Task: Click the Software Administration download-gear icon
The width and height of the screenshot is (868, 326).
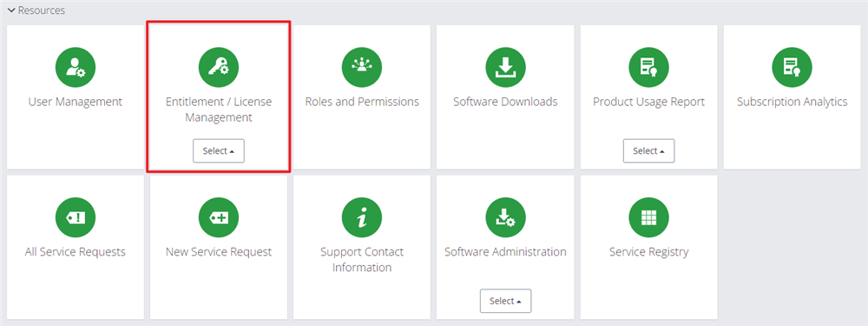Action: point(505,217)
